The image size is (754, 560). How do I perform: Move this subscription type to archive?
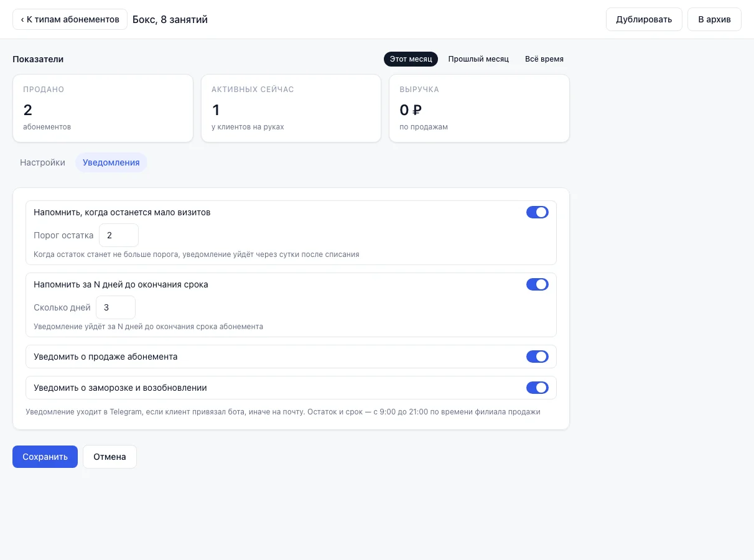(714, 19)
